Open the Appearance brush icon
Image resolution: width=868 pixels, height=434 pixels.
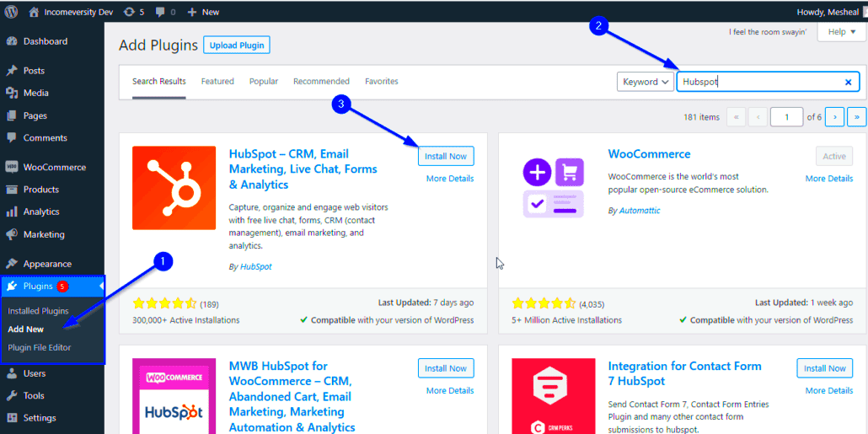(12, 264)
